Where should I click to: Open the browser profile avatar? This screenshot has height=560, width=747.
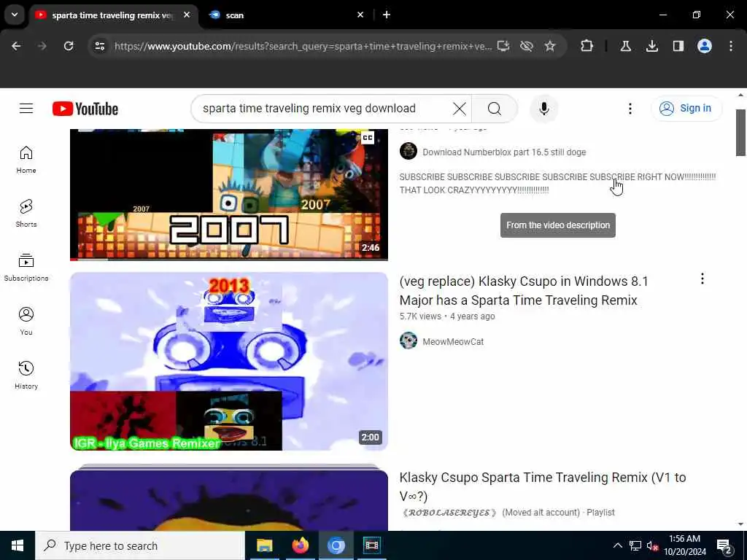click(705, 46)
